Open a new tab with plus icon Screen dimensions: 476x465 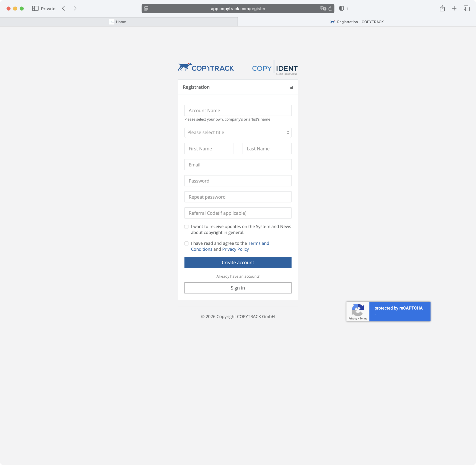click(454, 9)
